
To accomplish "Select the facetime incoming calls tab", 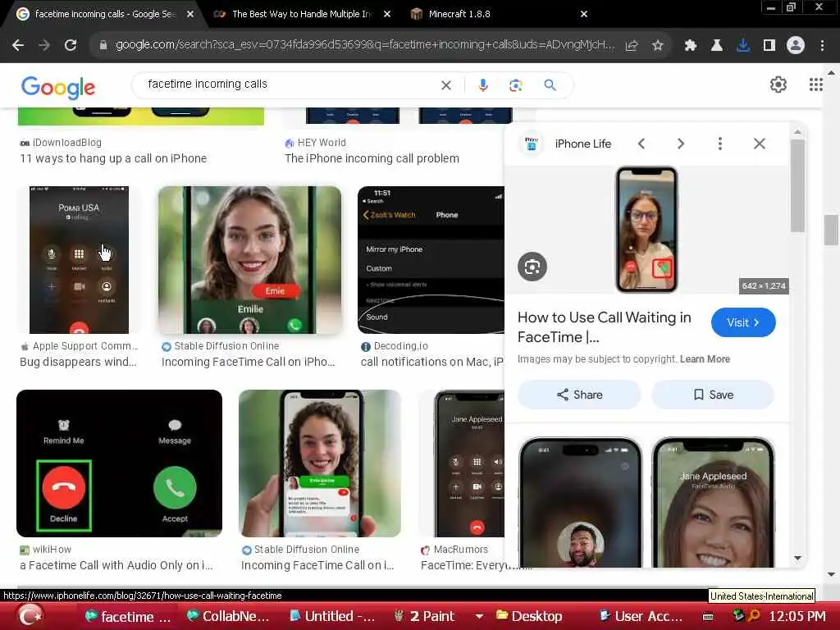I will [104, 14].
